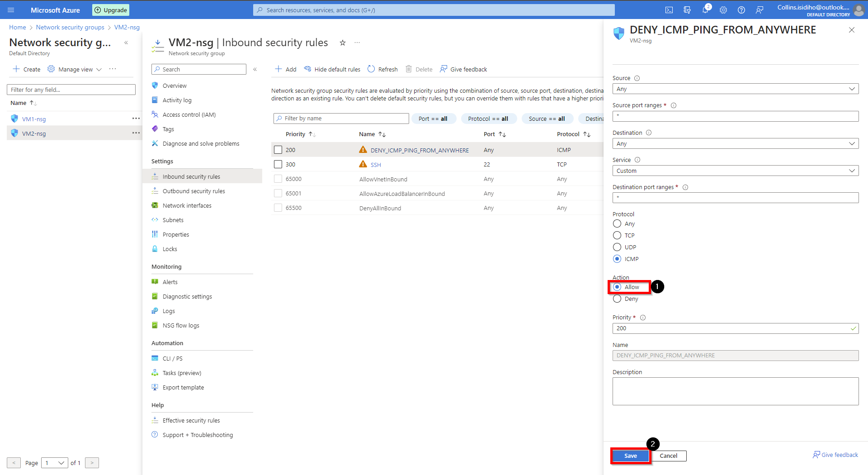Click the Filter by name box
868x475 pixels.
tap(341, 119)
